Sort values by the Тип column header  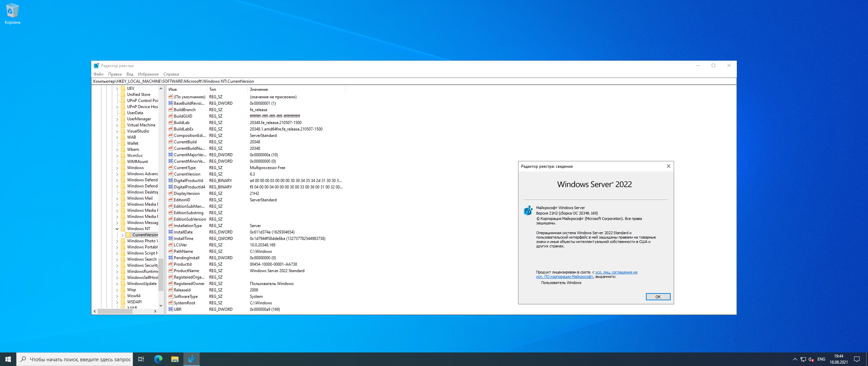point(227,89)
